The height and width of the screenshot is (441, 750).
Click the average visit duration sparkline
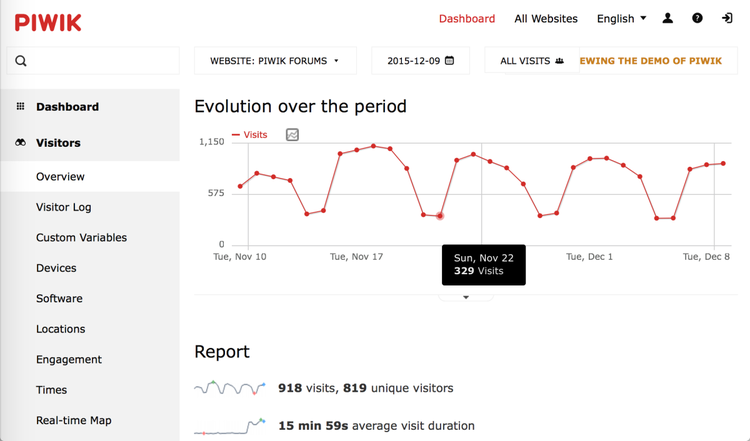[x=230, y=426]
